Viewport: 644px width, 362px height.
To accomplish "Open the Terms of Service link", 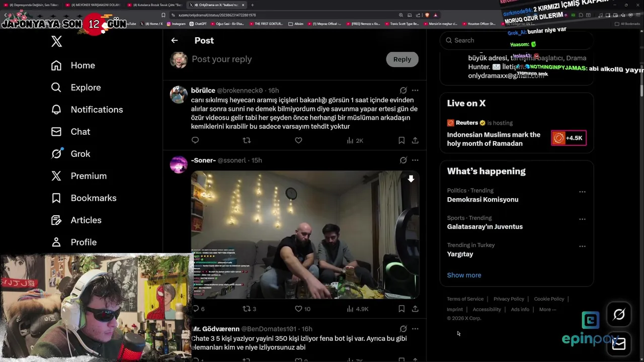I will coord(465,299).
